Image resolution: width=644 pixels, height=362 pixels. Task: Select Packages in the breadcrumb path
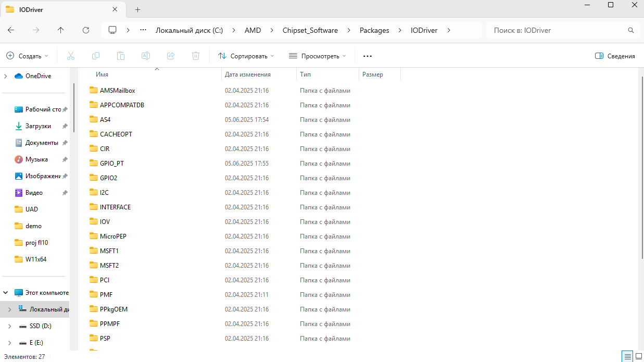pyautogui.click(x=374, y=30)
